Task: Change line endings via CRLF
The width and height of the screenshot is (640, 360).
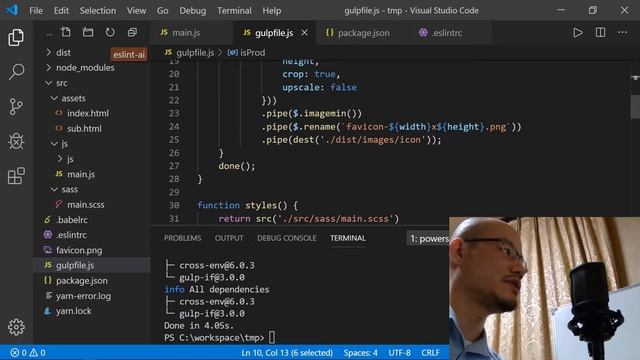Action: (x=430, y=353)
